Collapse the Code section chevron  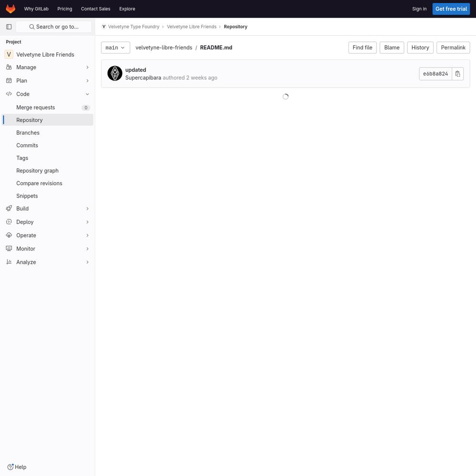[88, 94]
